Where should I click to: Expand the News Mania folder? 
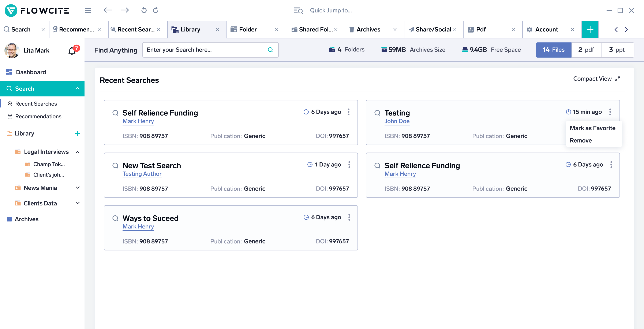78,188
